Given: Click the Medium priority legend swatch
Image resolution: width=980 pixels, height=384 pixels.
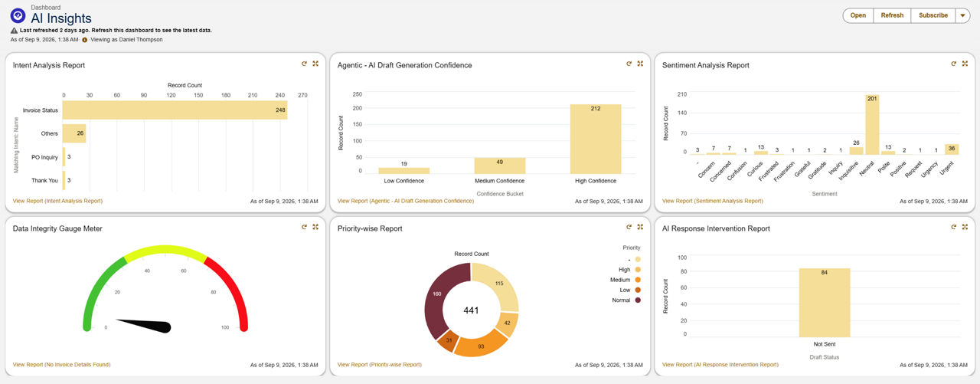Looking at the screenshot, I should click(x=638, y=280).
